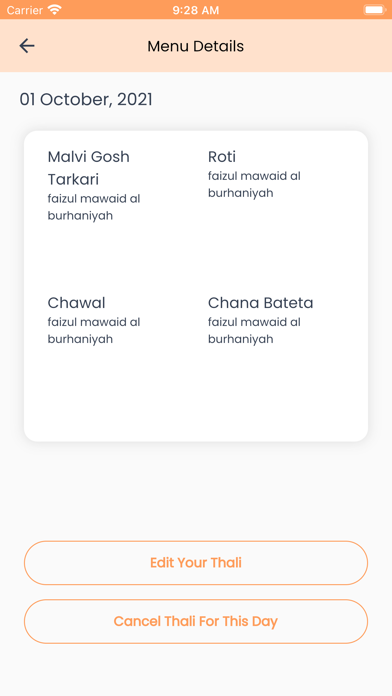This screenshot has height=696, width=392.
Task: Click the Edit Your Thali button
Action: [196, 562]
